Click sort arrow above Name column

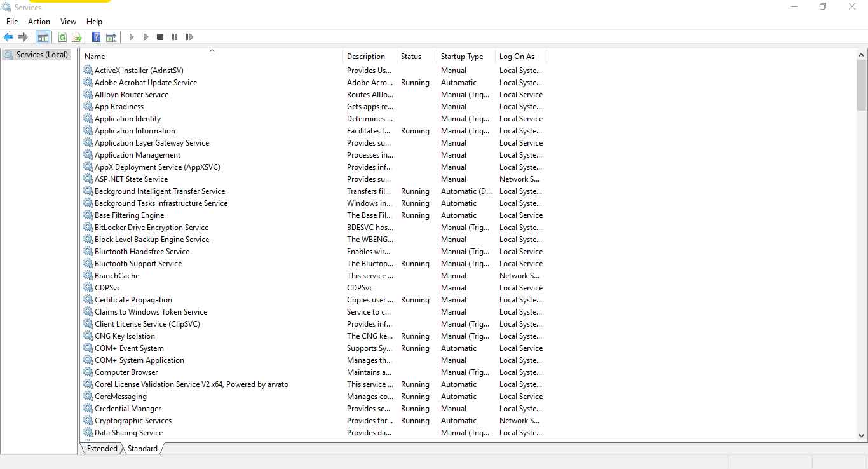pyautogui.click(x=212, y=50)
